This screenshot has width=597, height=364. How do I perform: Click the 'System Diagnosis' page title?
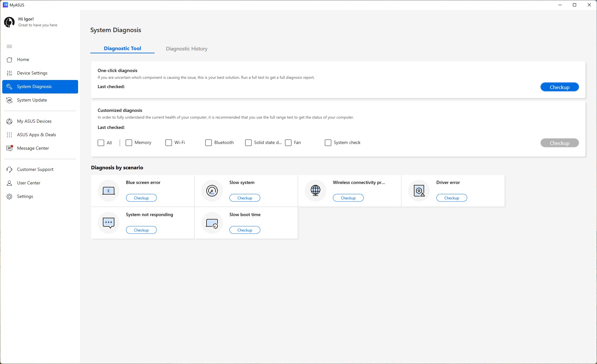116,30
